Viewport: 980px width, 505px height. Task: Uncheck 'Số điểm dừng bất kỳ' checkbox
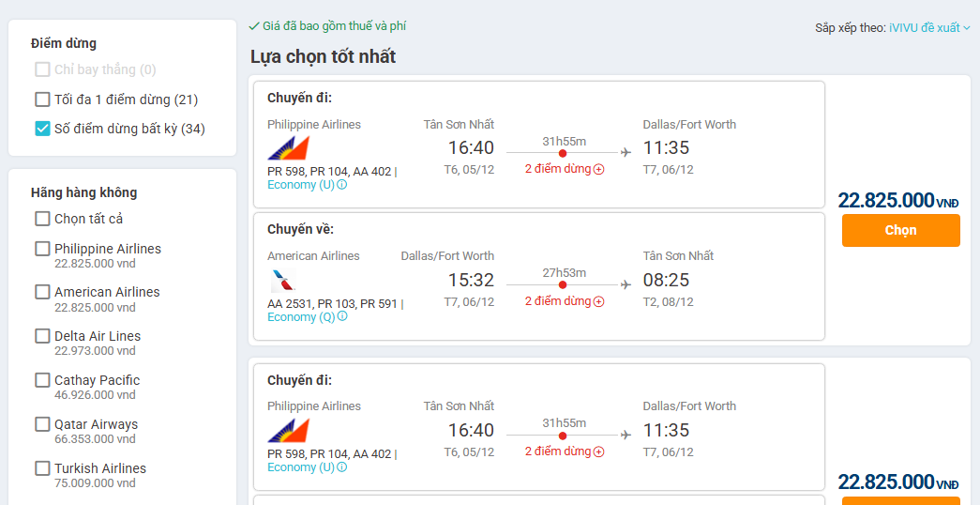(x=42, y=129)
